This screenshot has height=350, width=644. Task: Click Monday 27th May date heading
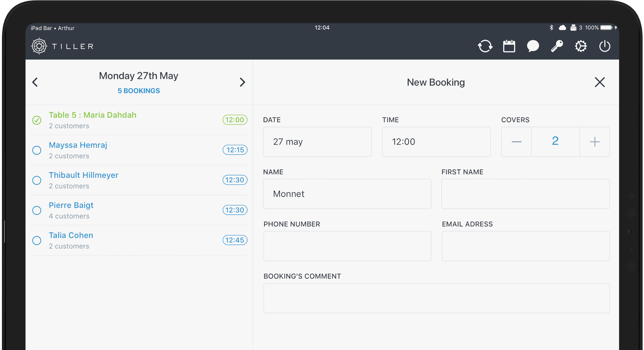[138, 76]
